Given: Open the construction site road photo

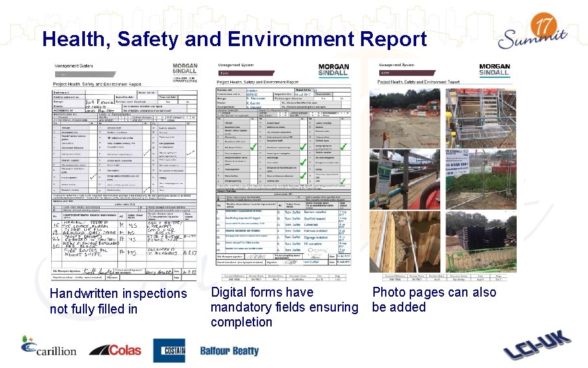Looking at the screenshot, I should coord(405,118).
